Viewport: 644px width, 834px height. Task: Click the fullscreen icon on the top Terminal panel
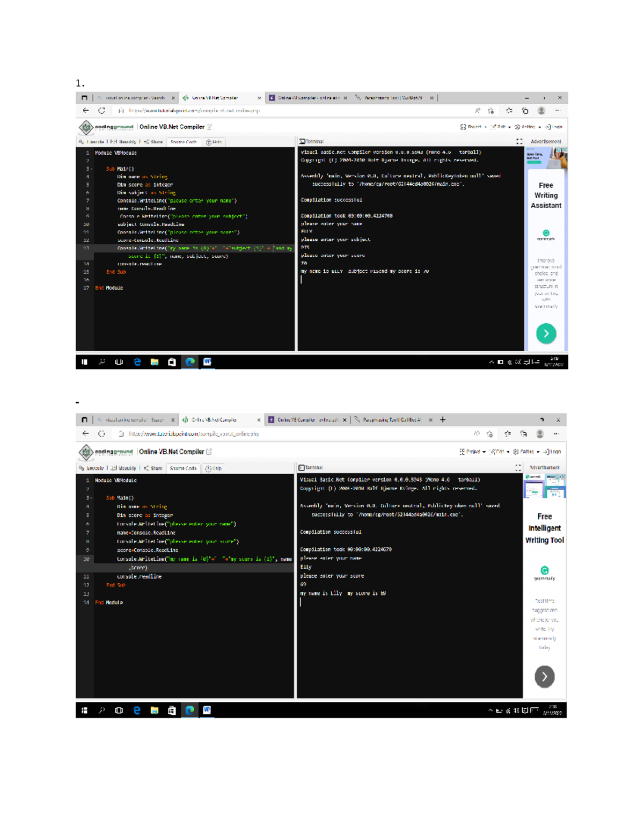[519, 142]
